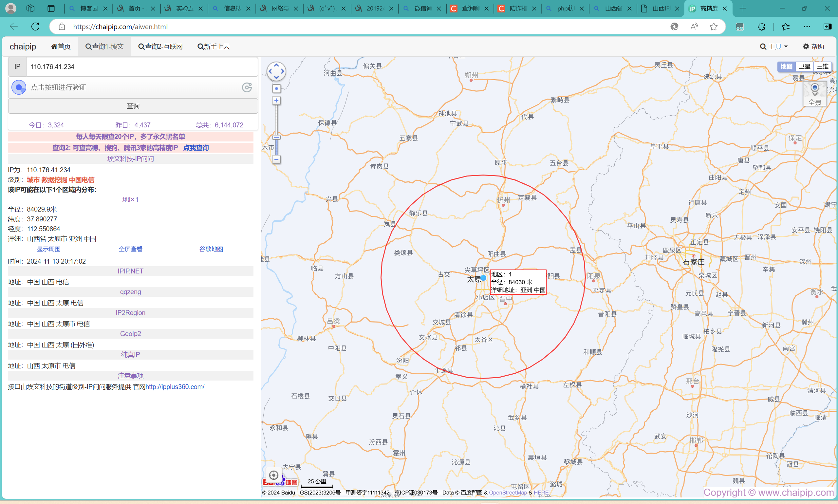The height and width of the screenshot is (504, 838).
Task: Click the 显示周围 link
Action: (x=48, y=249)
